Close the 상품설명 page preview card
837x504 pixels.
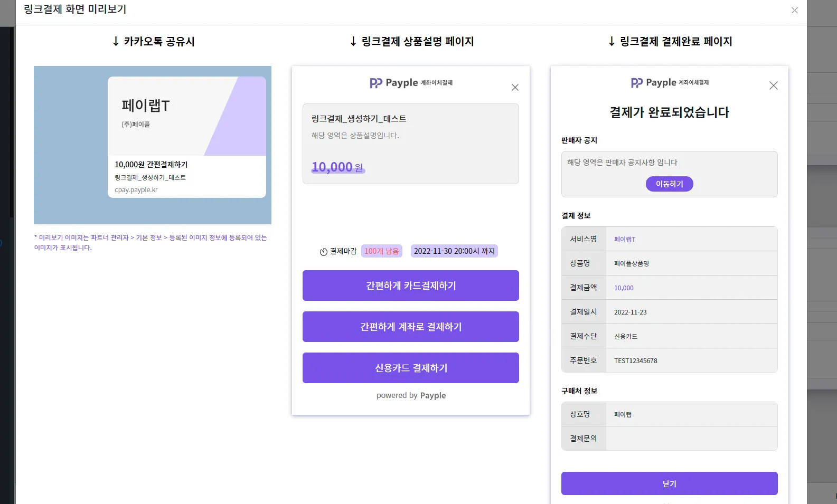click(515, 88)
